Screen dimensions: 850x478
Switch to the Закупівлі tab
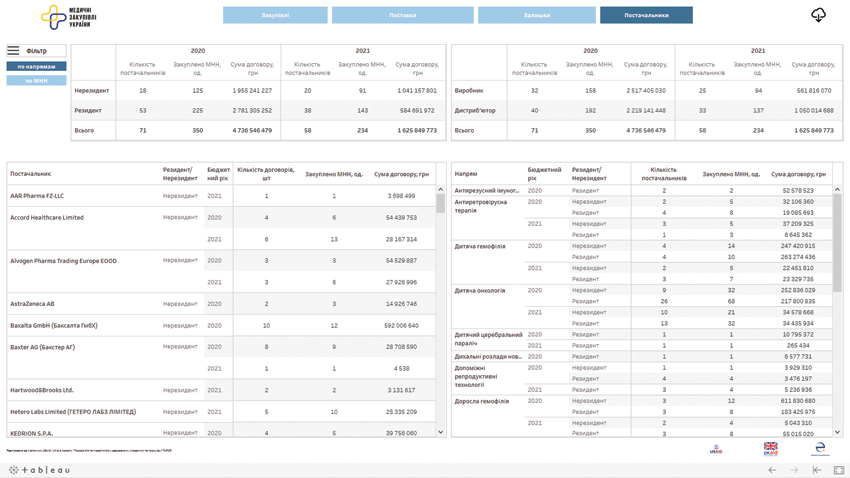point(275,15)
